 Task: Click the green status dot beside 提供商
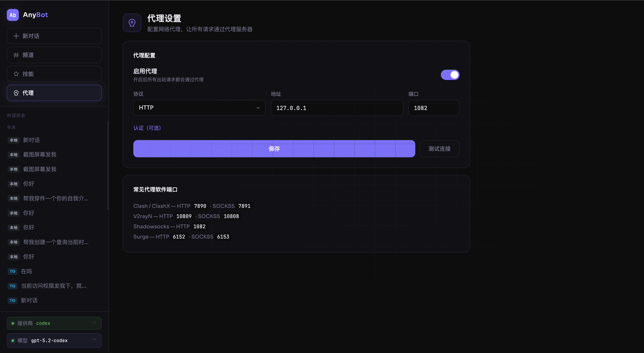[x=13, y=323]
